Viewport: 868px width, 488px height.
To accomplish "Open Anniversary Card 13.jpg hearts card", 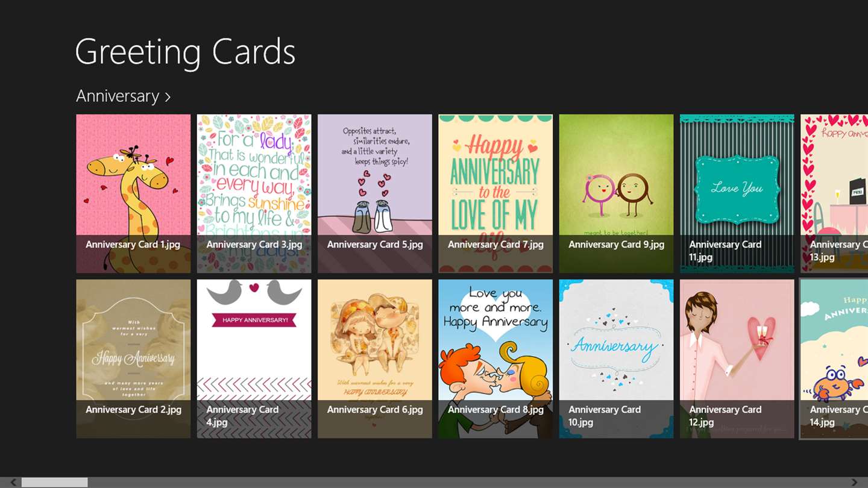I will pyautogui.click(x=834, y=193).
